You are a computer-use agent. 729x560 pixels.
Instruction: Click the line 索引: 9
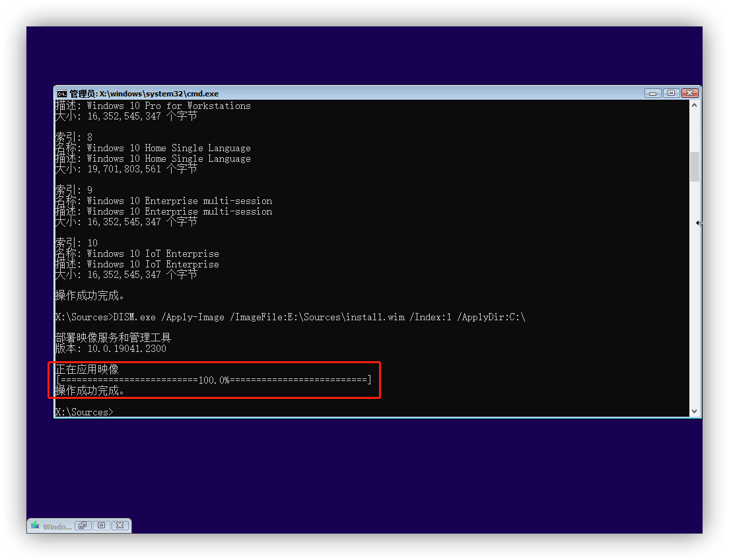click(x=74, y=190)
